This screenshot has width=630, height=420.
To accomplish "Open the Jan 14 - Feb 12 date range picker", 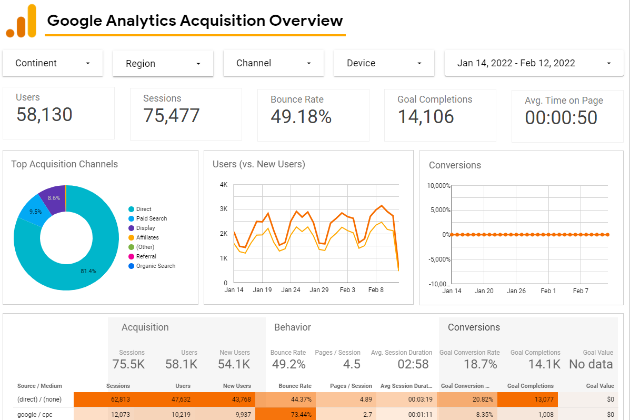I will 534,63.
